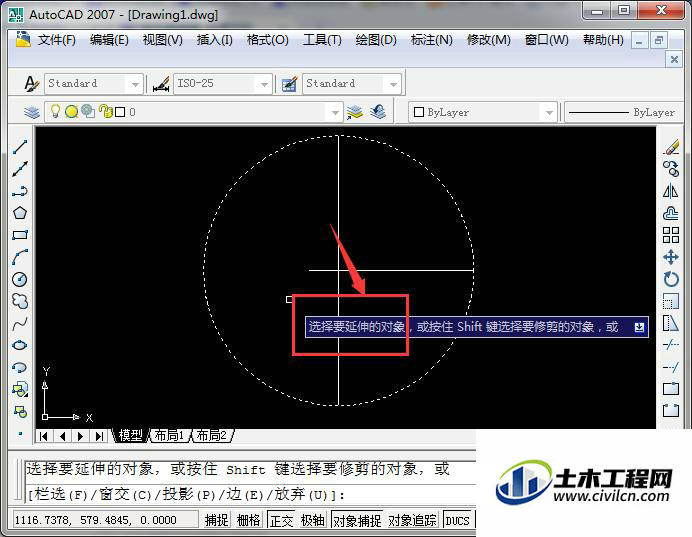Toggle layer 0 freeze sun icon
The image size is (692, 537).
coord(71,112)
